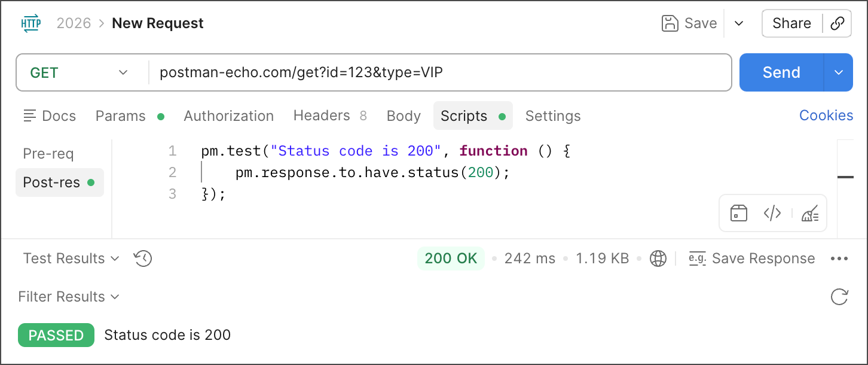Open the Cookies link
The image size is (868, 365).
click(826, 115)
